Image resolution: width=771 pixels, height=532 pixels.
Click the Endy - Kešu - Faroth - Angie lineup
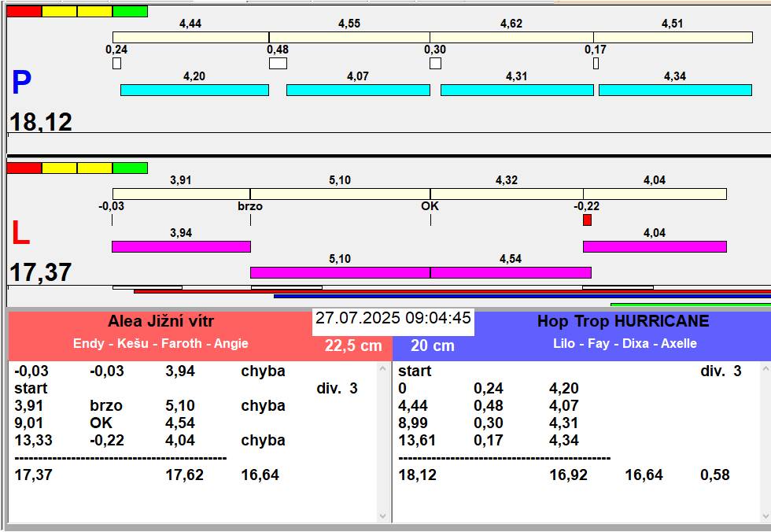pos(160,344)
